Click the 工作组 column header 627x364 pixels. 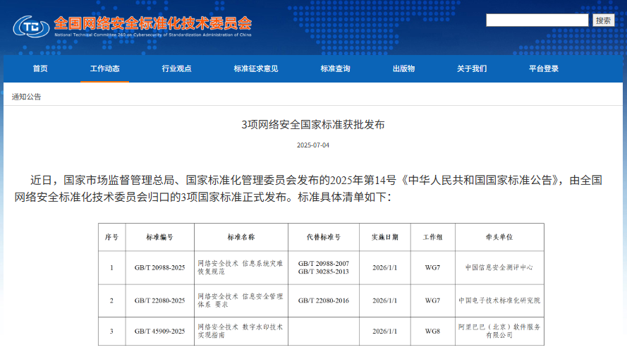432,237
